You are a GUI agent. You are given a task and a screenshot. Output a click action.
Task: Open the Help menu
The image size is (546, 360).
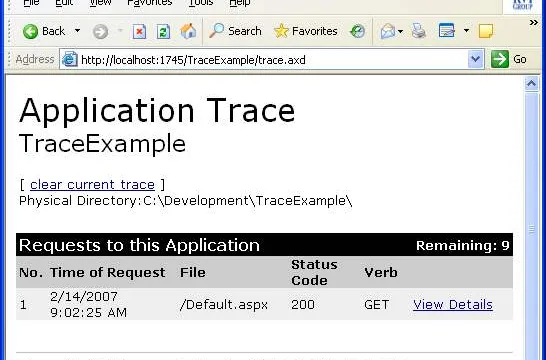click(x=240, y=3)
